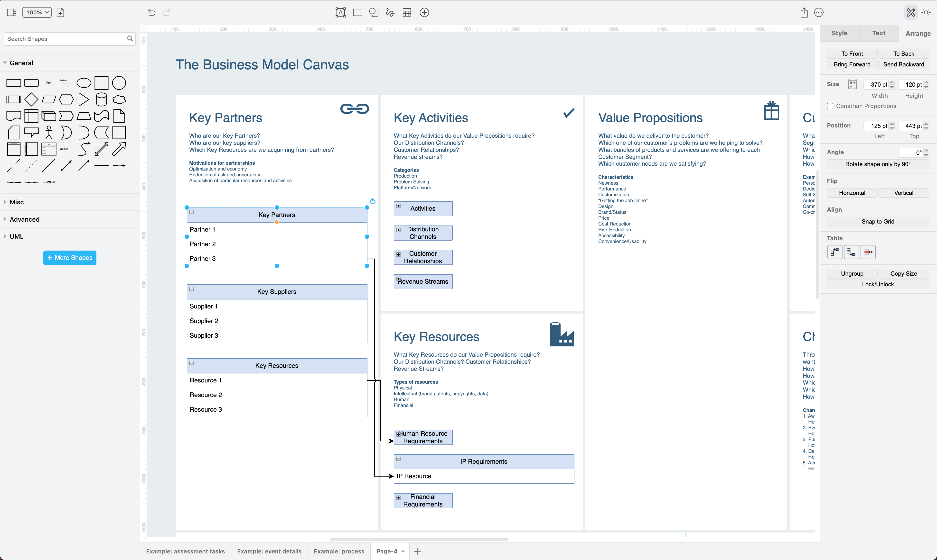The width and height of the screenshot is (937, 560).
Task: Click the Horizontal Flip icon
Action: pyautogui.click(x=852, y=193)
